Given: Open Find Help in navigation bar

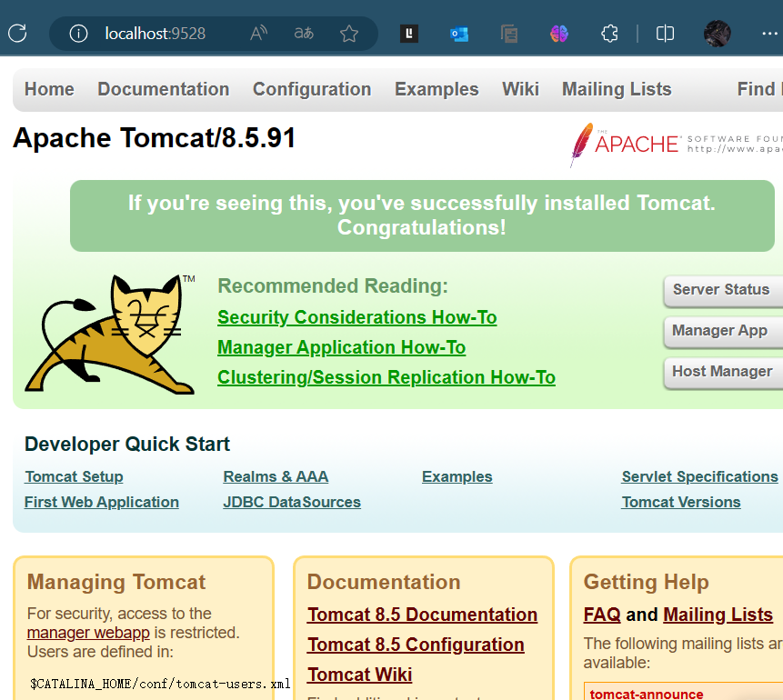Looking at the screenshot, I should coord(759,89).
